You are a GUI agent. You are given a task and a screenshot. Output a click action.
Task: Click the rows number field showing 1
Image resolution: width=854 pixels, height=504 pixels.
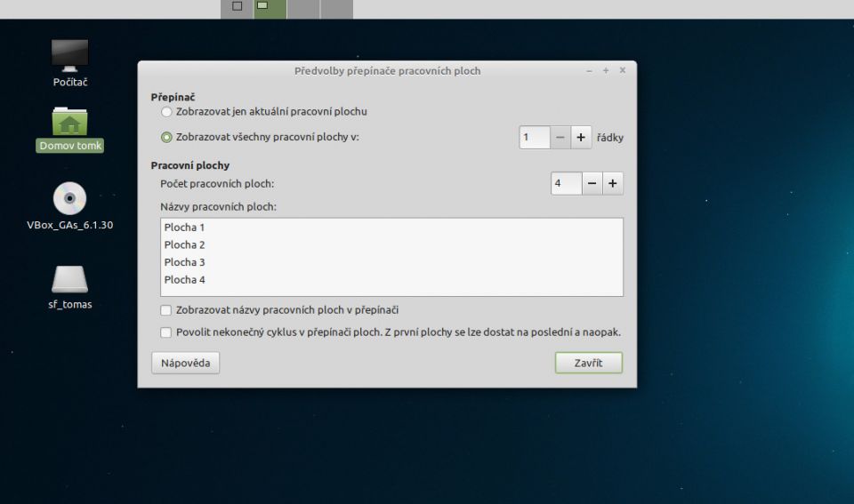[x=535, y=138]
